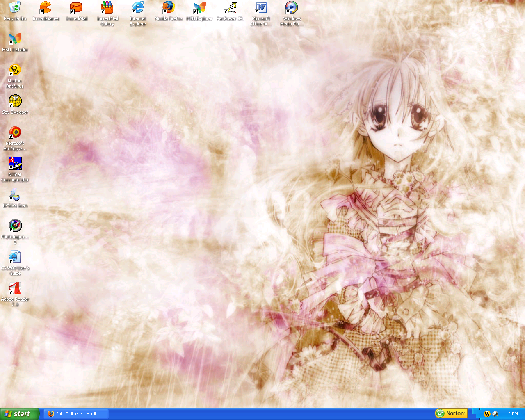Select the PhotoImpression 5 icon
The image size is (525, 420).
15,232
